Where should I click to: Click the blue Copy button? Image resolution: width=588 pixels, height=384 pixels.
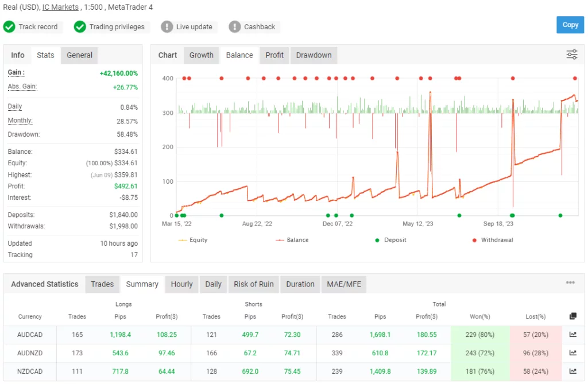tap(570, 25)
